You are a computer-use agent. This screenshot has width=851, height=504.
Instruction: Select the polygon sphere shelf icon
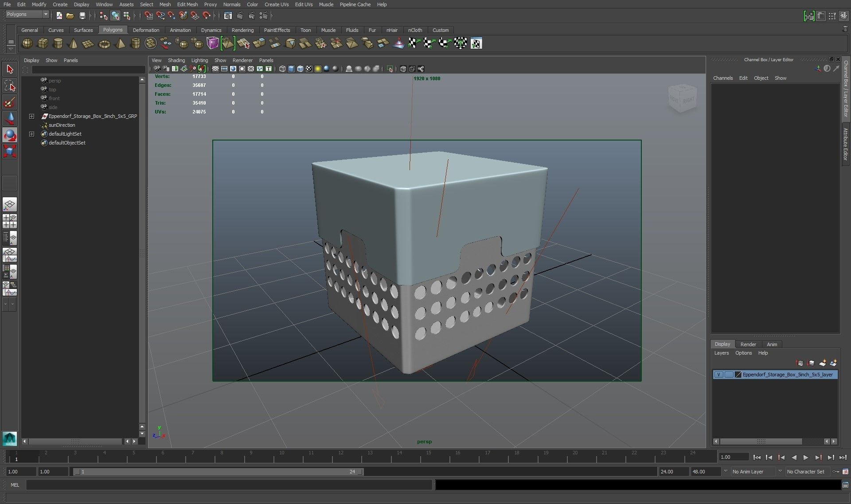(27, 43)
